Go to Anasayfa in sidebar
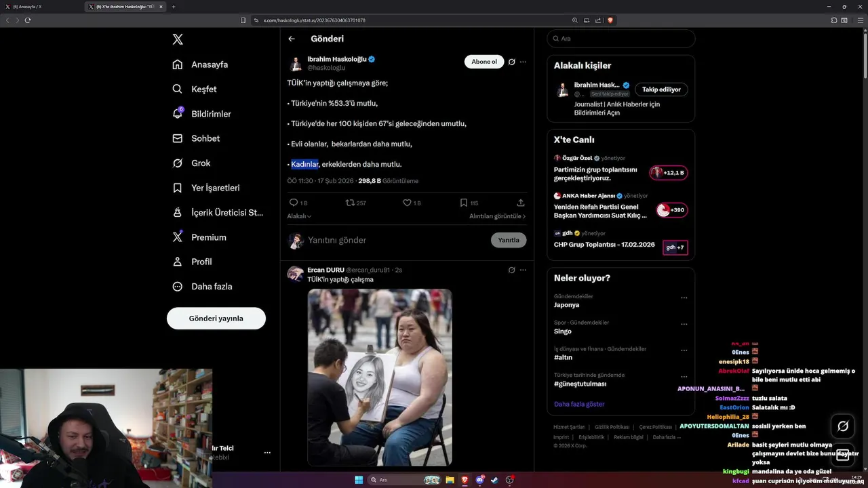The height and width of the screenshot is (488, 868). (x=200, y=64)
